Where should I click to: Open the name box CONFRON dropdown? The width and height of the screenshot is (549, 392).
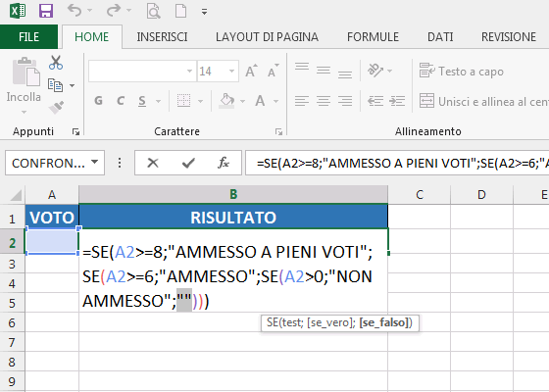94,162
